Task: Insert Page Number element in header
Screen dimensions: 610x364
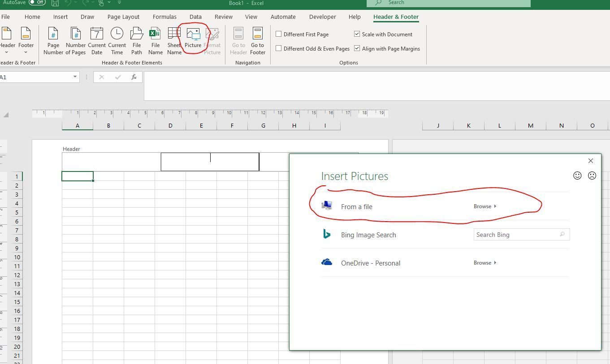Action: click(x=53, y=40)
